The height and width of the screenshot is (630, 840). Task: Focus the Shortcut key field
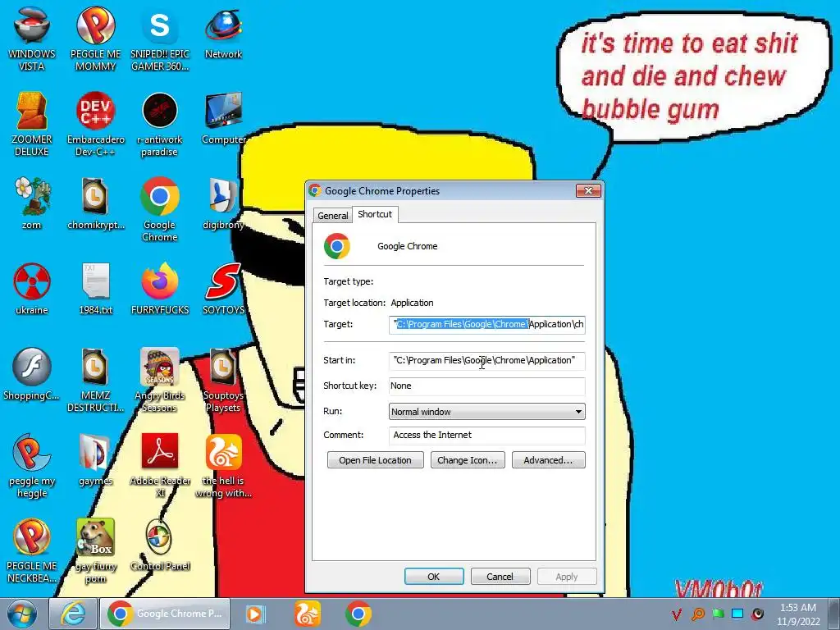(x=487, y=386)
